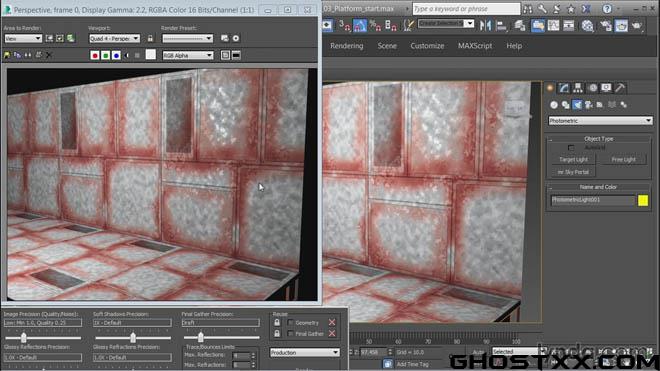660x371 pixels.
Task: Enable the red channel button
Action: (x=95, y=55)
